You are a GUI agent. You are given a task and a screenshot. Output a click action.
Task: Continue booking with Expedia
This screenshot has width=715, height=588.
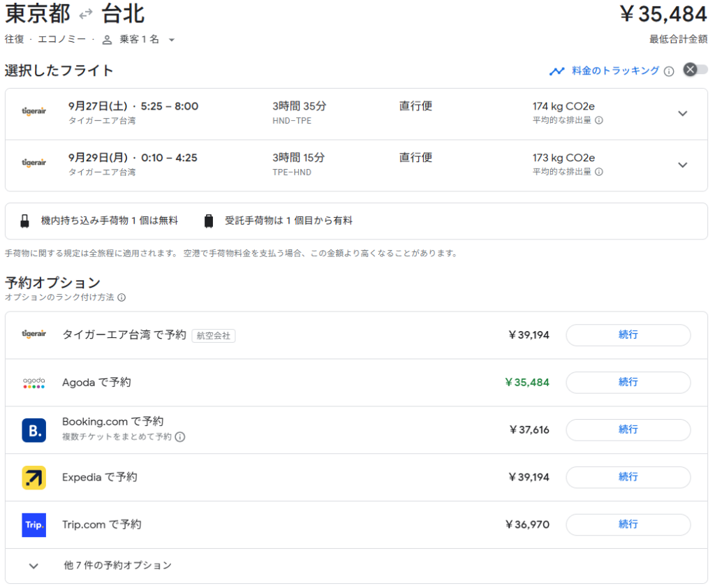coord(628,478)
